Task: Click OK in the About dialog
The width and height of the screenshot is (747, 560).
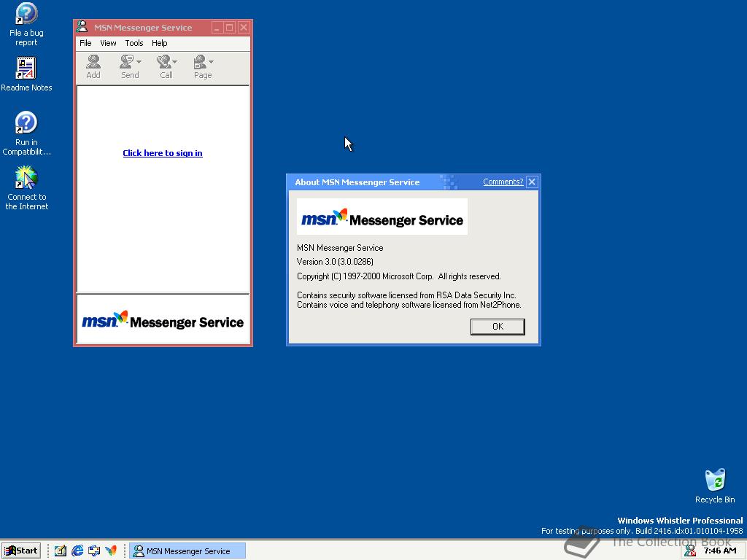Action: pyautogui.click(x=498, y=327)
